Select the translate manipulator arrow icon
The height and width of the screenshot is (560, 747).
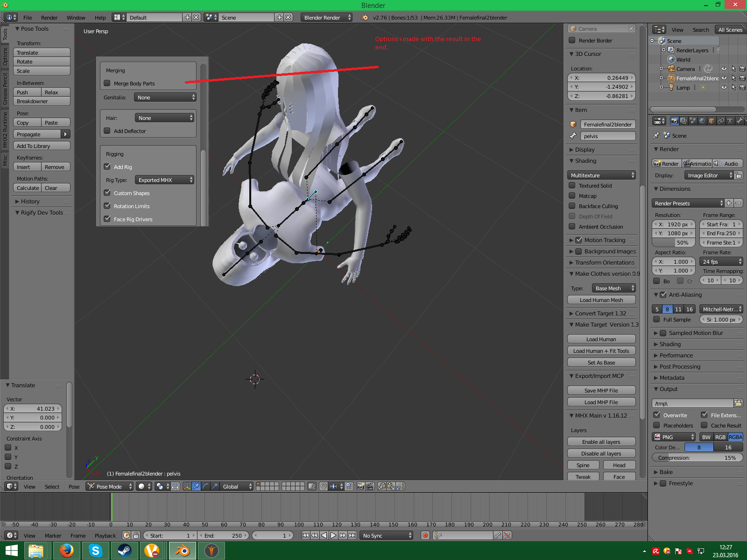pyautogui.click(x=197, y=486)
